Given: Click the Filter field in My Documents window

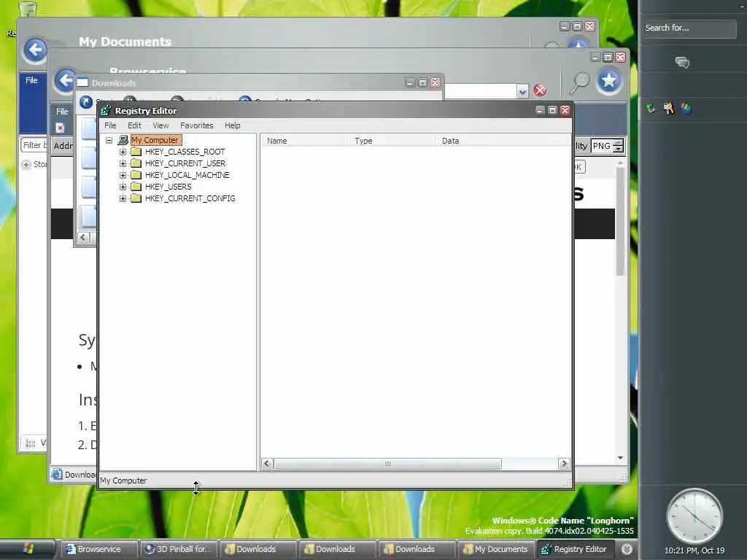Looking at the screenshot, I should coord(34,145).
